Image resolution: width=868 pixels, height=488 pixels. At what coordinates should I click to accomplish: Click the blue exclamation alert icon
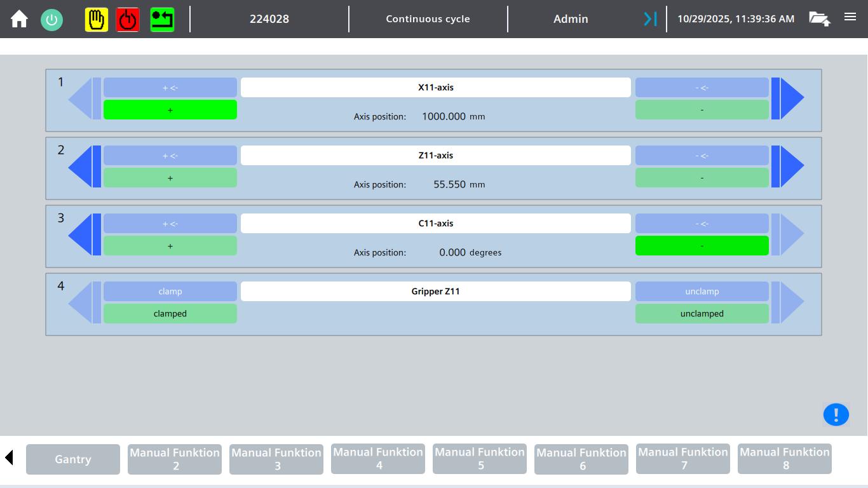pyautogui.click(x=836, y=414)
